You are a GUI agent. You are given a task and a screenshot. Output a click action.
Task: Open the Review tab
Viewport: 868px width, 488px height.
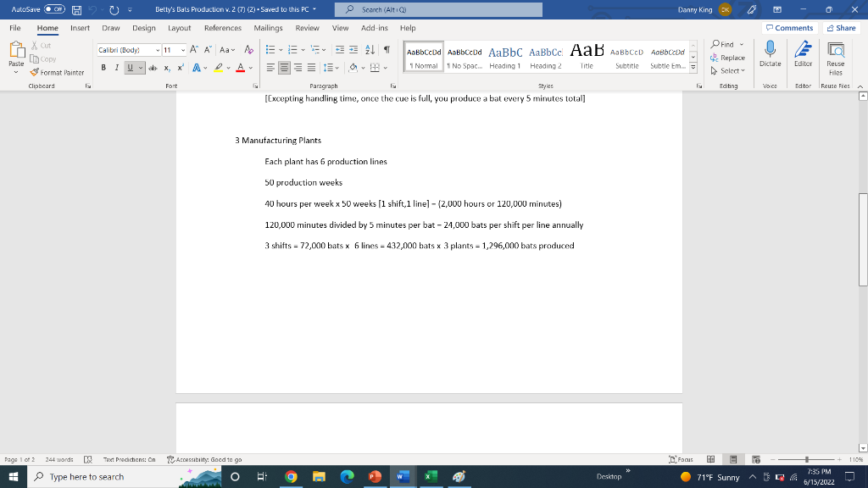coord(307,28)
